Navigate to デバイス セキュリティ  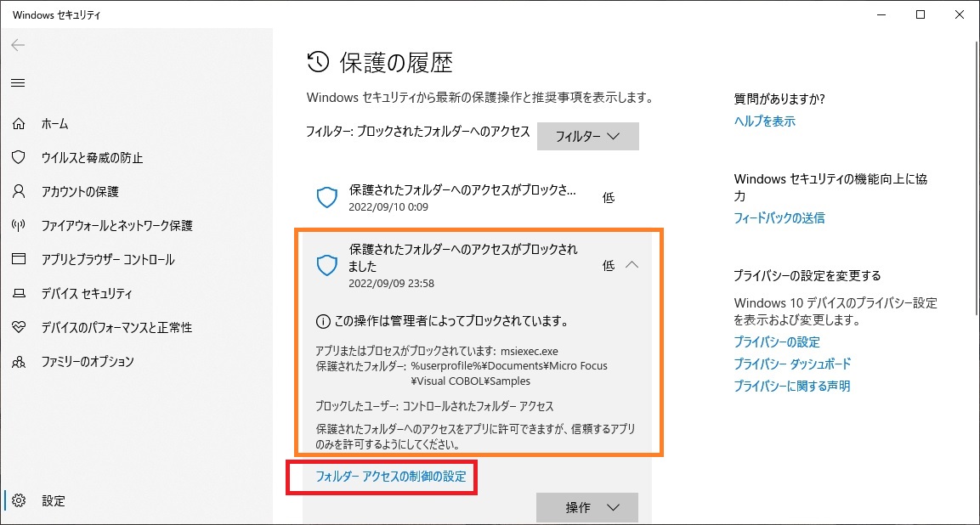coord(86,293)
